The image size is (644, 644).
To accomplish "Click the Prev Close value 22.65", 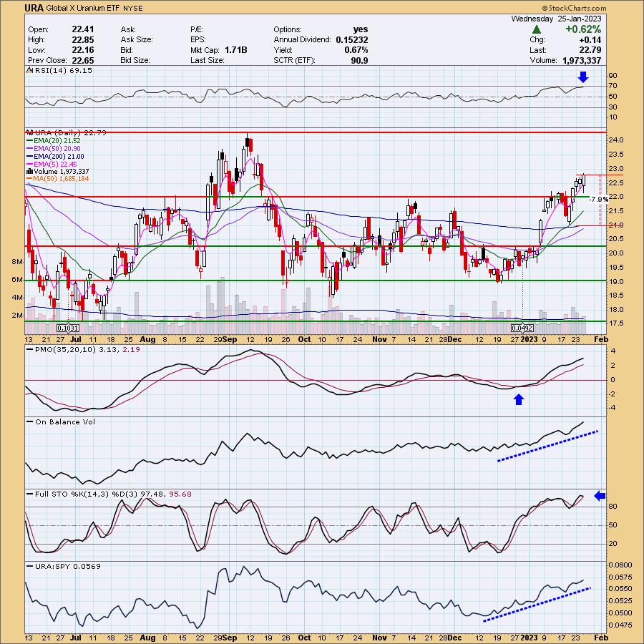I will 83,60.
